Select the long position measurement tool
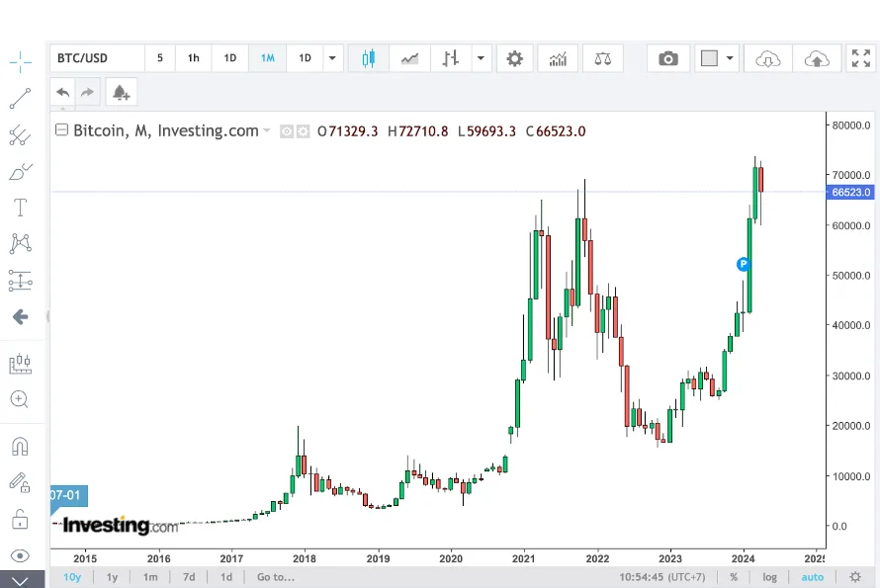The height and width of the screenshot is (588, 880). tap(20, 280)
